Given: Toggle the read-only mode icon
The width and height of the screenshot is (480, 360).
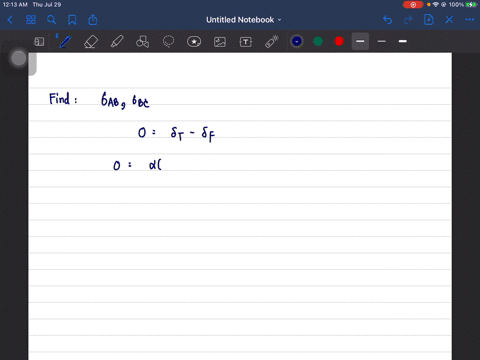Looking at the screenshot, I should point(39,42).
